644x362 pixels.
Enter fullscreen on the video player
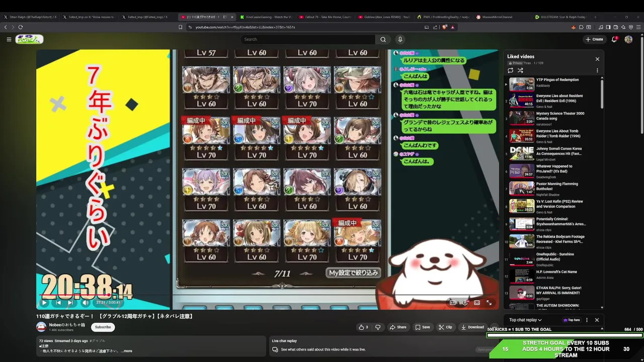pos(489,303)
